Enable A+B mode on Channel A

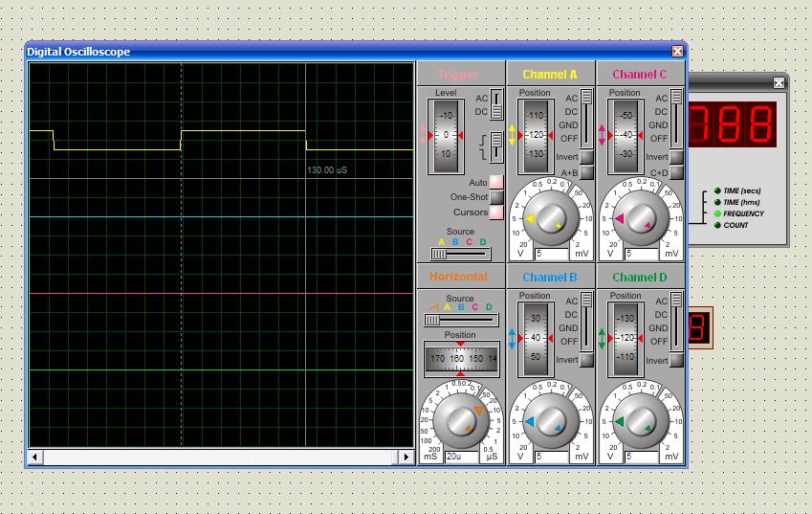pyautogui.click(x=587, y=173)
